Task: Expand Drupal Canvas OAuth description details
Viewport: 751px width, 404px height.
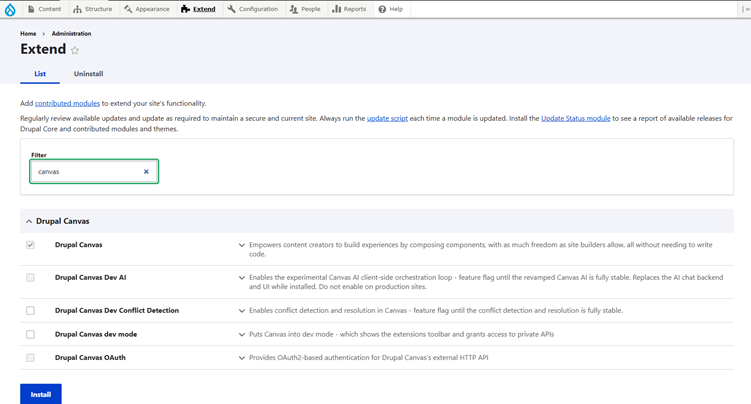Action: coord(242,358)
